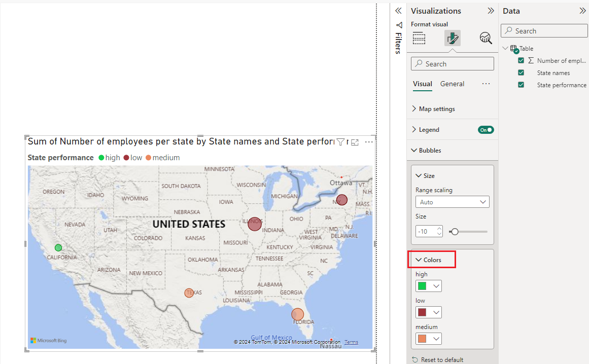The height and width of the screenshot is (364, 589).
Task: Select the Texas orange bubble on map
Action: click(x=189, y=293)
